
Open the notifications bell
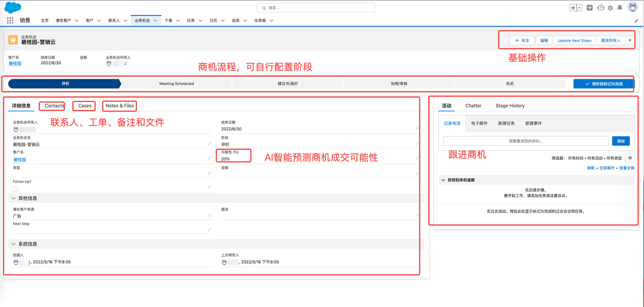click(620, 8)
